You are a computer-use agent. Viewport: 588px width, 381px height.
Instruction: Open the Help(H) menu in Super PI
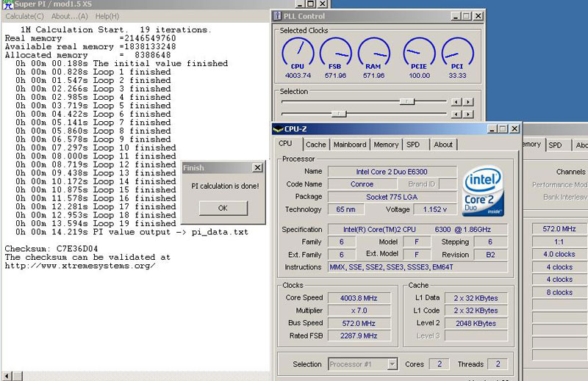[107, 16]
